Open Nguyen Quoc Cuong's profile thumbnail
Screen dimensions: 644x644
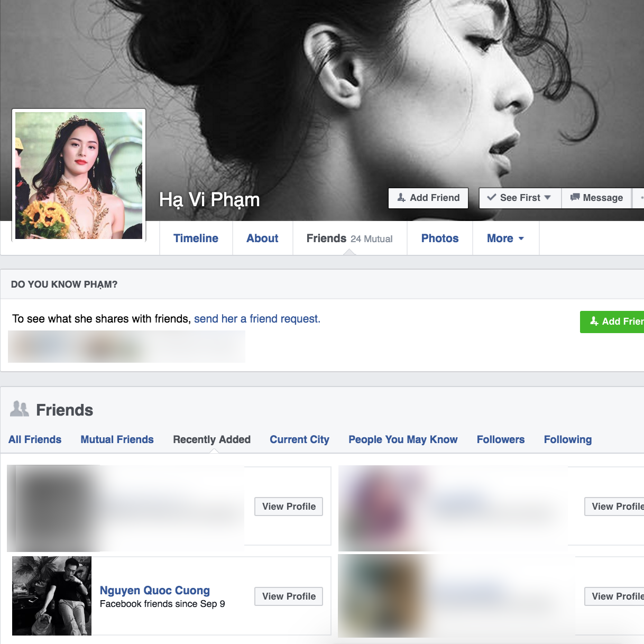coord(52,596)
